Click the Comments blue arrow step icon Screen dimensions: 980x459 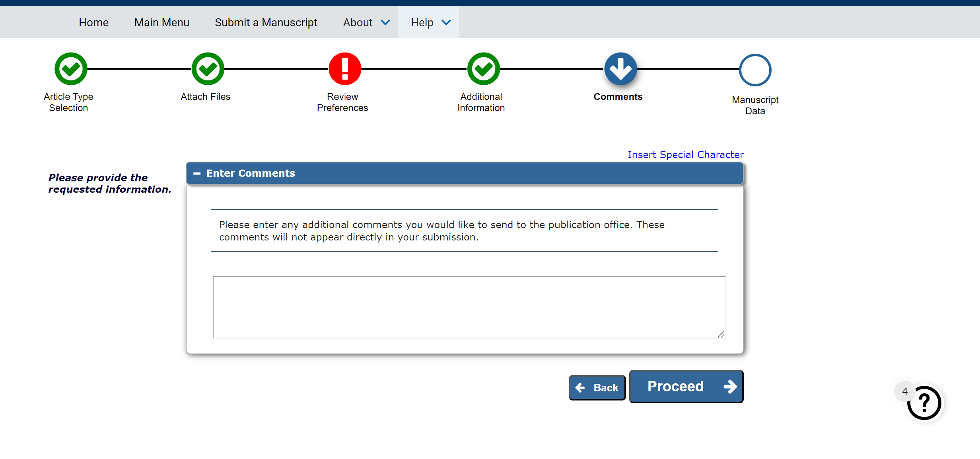pos(620,69)
